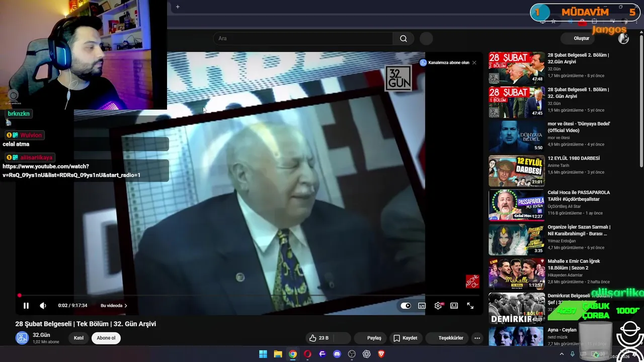Focus the YouTube Ara search field
Image resolution: width=644 pixels, height=362 pixels.
303,38
